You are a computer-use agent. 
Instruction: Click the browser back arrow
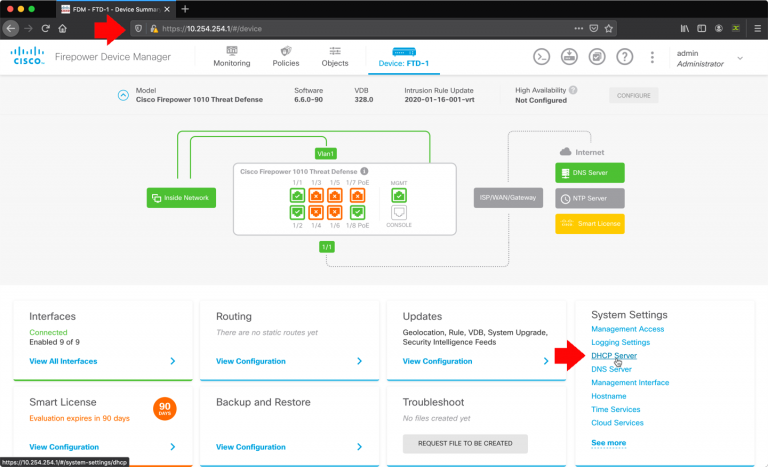[11, 28]
